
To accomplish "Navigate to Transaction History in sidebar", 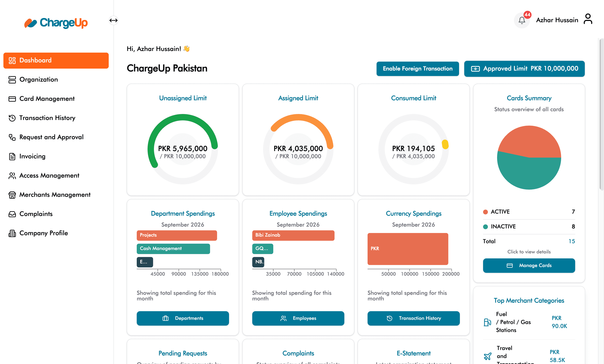I will pyautogui.click(x=56, y=118).
